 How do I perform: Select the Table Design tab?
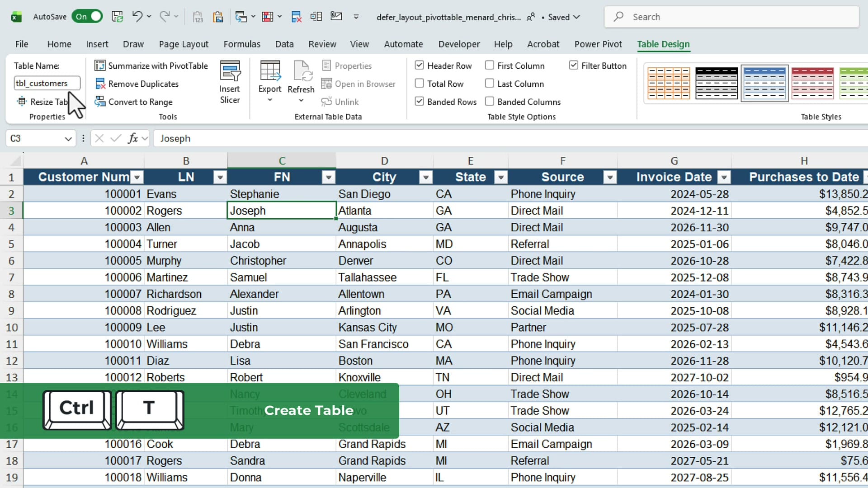coord(663,44)
